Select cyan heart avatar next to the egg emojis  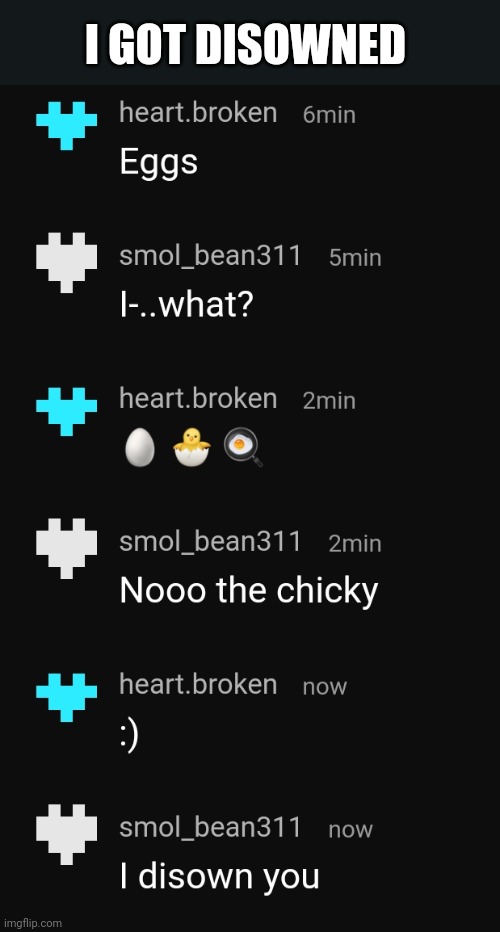(x=67, y=411)
